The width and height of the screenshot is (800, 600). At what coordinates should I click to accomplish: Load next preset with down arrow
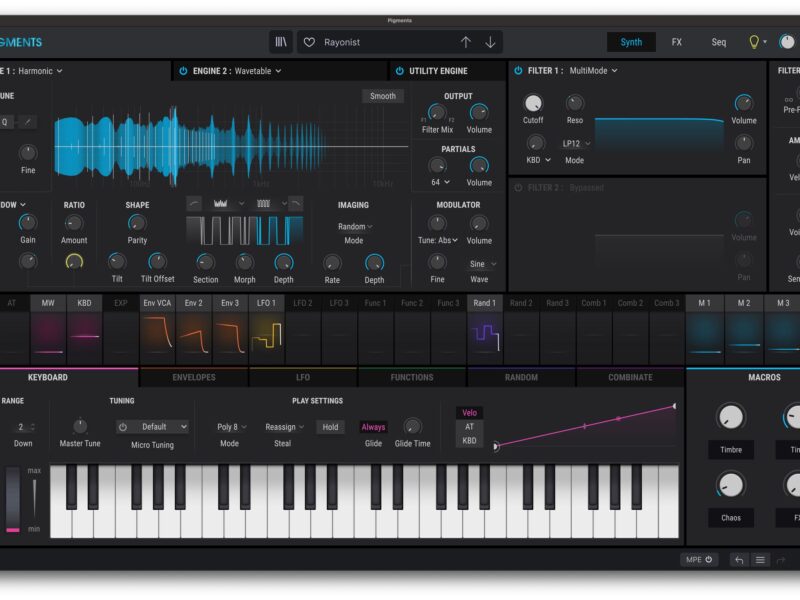pos(490,42)
